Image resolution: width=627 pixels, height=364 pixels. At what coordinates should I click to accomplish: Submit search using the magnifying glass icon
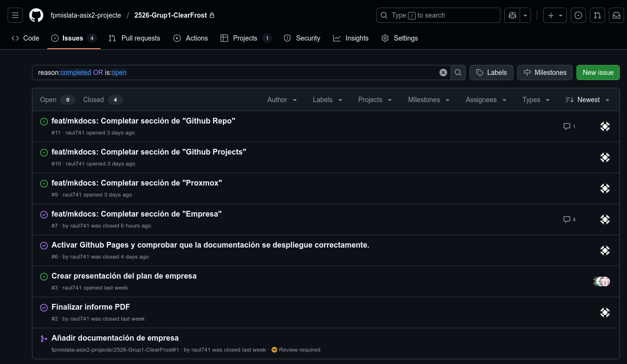458,73
